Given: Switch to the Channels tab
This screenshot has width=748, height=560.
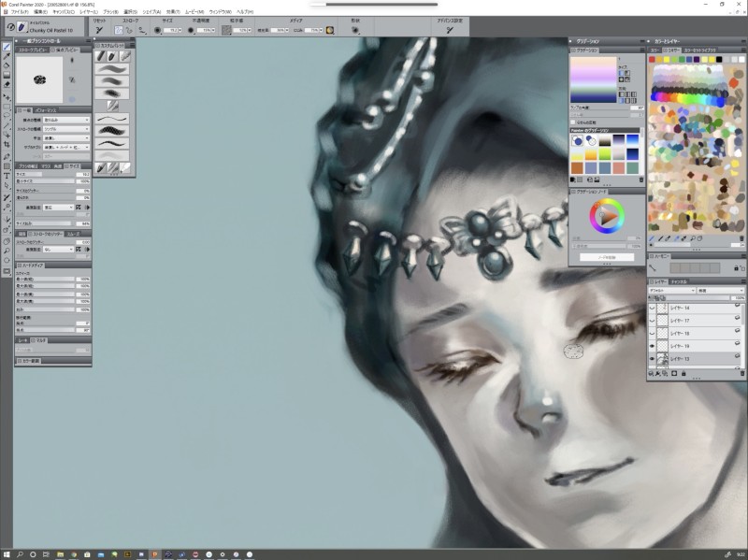Looking at the screenshot, I should tap(679, 282).
